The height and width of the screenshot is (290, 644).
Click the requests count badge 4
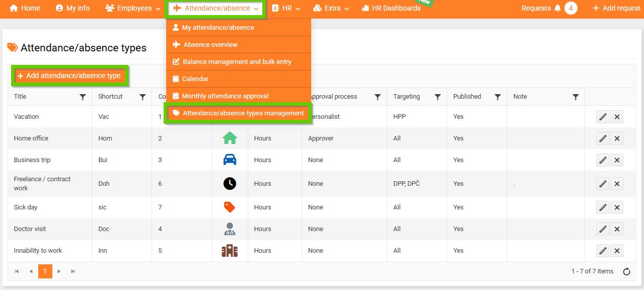click(570, 8)
